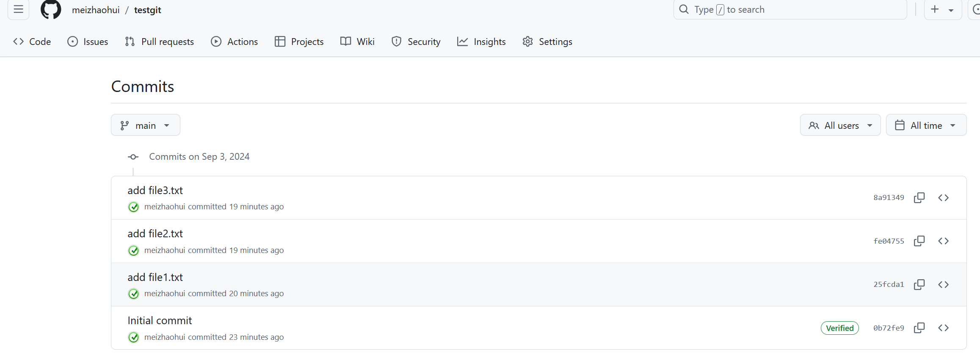The height and width of the screenshot is (364, 980).
Task: Click the status check icon for add file3.txt
Action: coord(133,207)
